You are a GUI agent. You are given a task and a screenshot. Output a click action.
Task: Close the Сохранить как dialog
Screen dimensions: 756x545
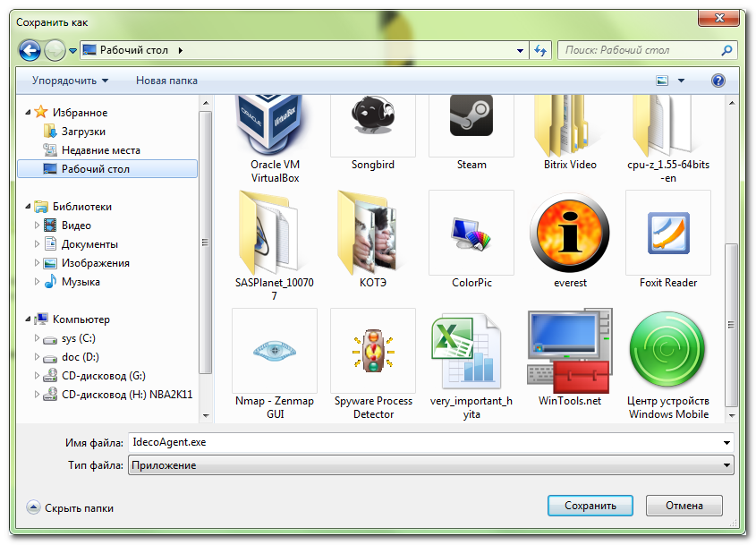[719, 18]
